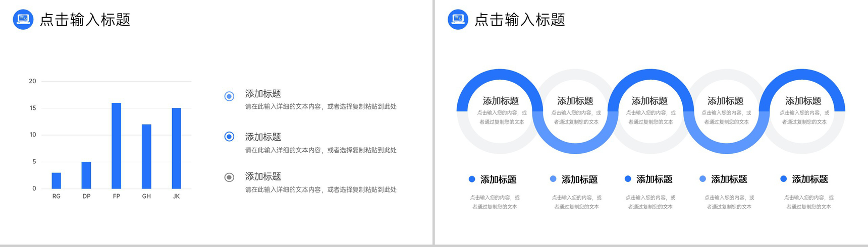Select the DP axis label
This screenshot has width=868, height=247.
click(x=86, y=196)
